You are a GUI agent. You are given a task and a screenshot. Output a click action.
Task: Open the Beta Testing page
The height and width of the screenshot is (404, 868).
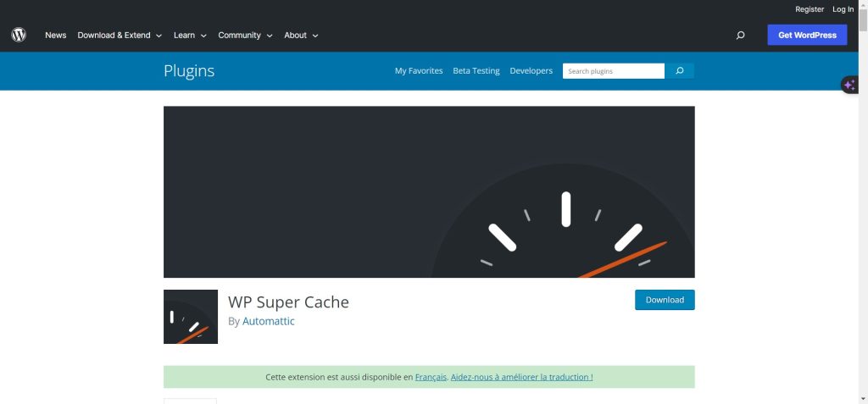click(x=476, y=71)
